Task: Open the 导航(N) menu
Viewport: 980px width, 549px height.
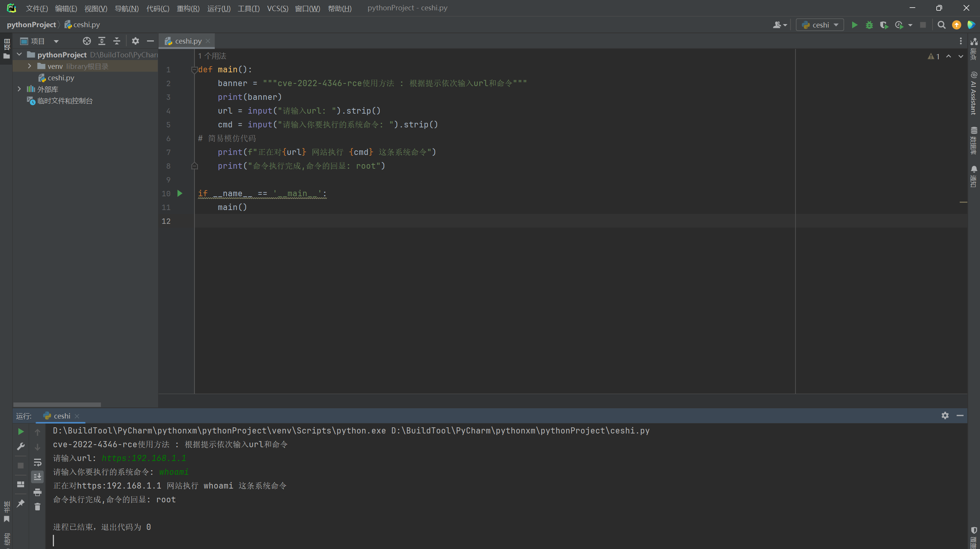Action: (127, 8)
